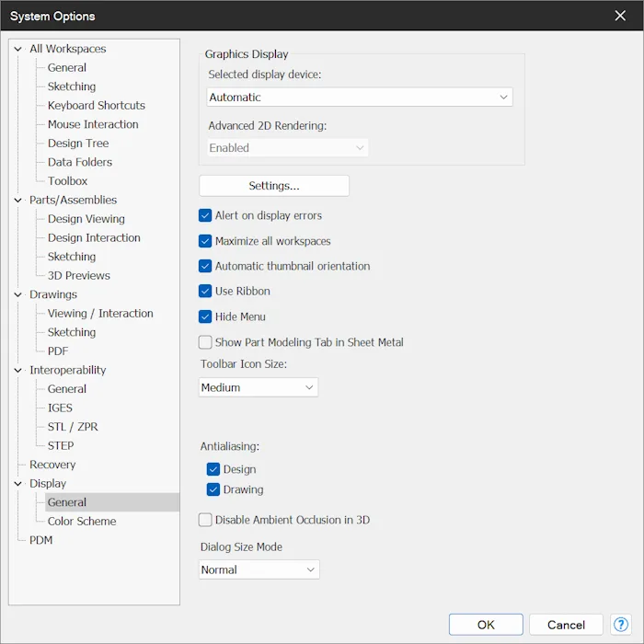The width and height of the screenshot is (644, 644).
Task: Collapse the Drawings tree node
Action: [17, 294]
